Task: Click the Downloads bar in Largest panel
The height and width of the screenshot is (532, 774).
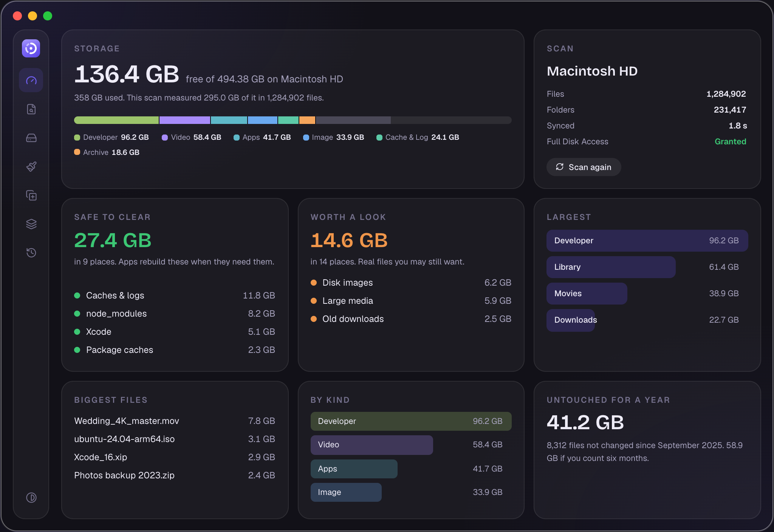Action: click(571, 320)
